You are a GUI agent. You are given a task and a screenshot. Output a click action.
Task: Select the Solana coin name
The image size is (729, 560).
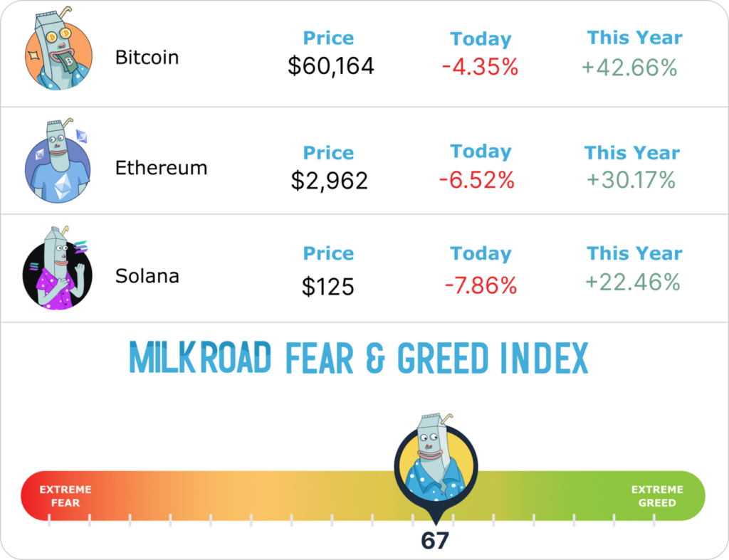(148, 275)
